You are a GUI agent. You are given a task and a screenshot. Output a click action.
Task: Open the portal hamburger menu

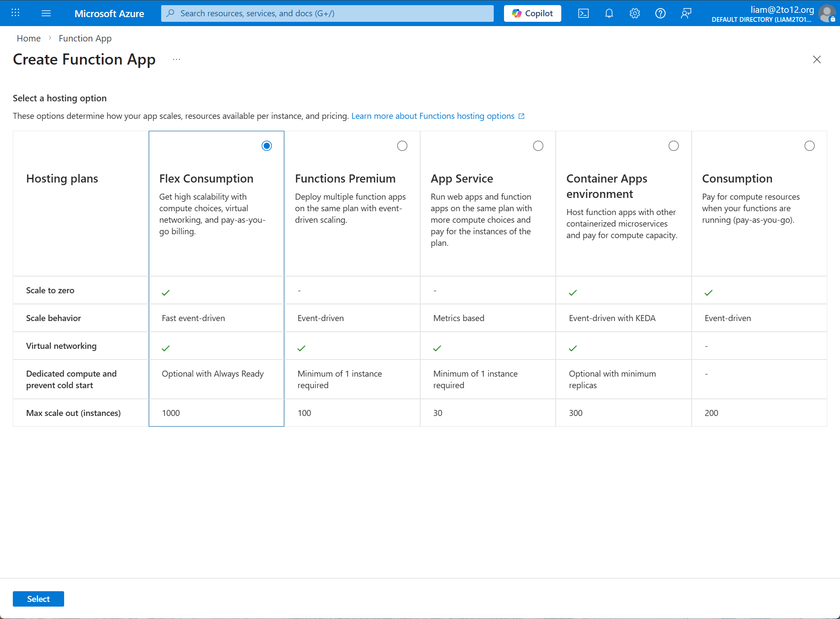point(46,13)
